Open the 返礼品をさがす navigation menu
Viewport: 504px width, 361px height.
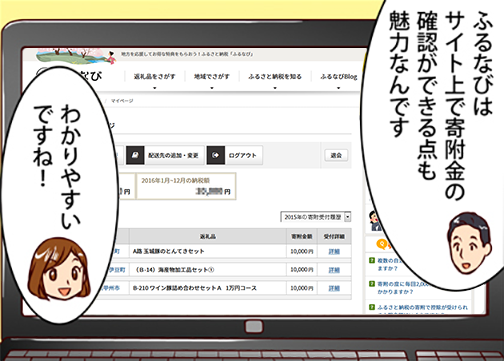[x=154, y=77]
